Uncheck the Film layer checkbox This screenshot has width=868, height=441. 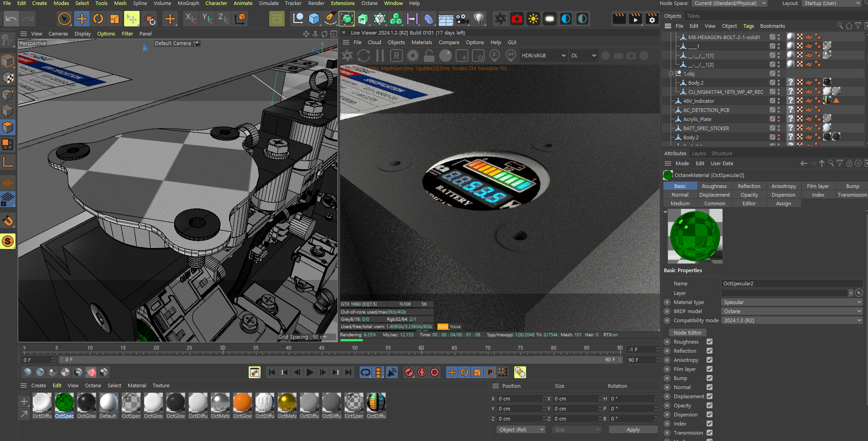coord(709,369)
